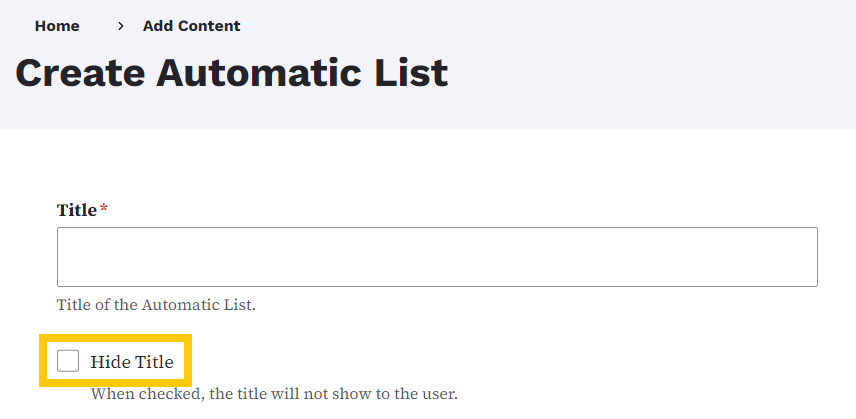Focus the Title text input field

[437, 257]
